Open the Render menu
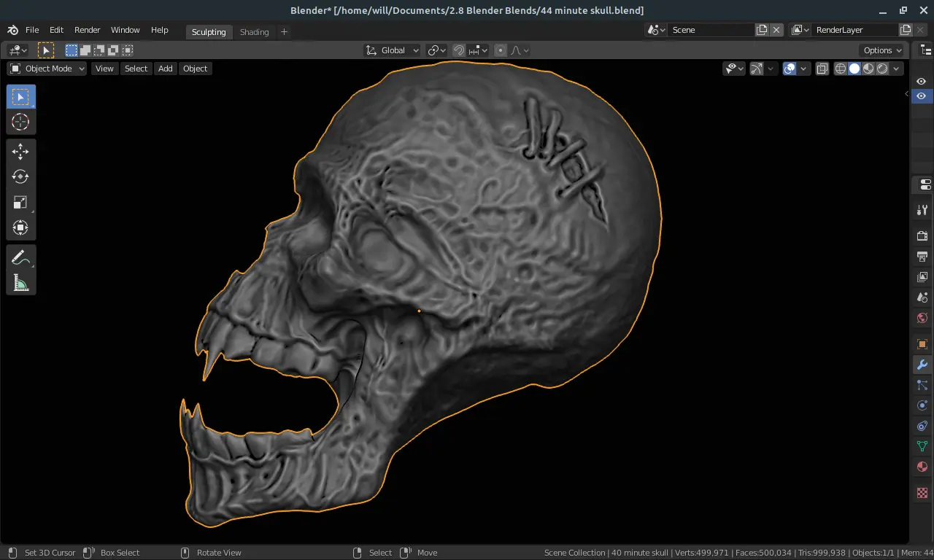The height and width of the screenshot is (560, 934). [87, 30]
